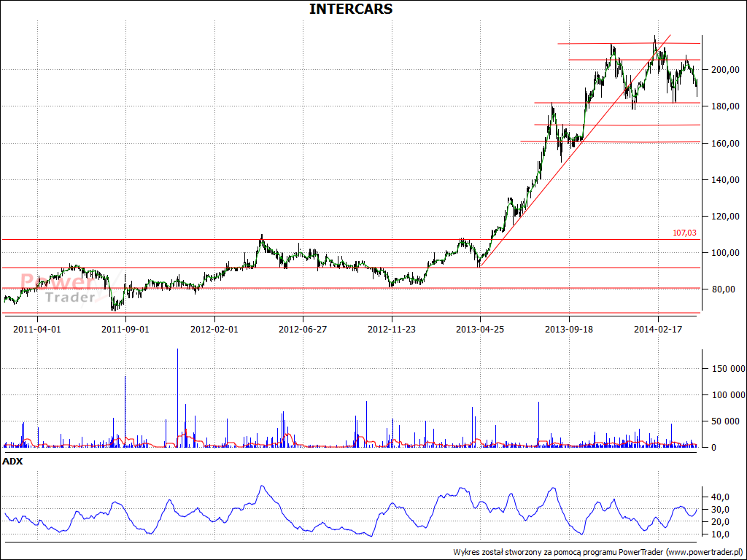Screen dimensions: 747x560
Task: Click the 2012-06-27 date label
Action: (x=303, y=329)
